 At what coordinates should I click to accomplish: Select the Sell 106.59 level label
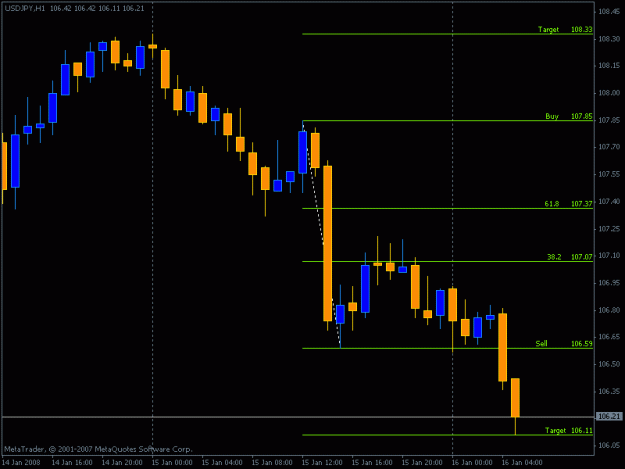[564, 343]
